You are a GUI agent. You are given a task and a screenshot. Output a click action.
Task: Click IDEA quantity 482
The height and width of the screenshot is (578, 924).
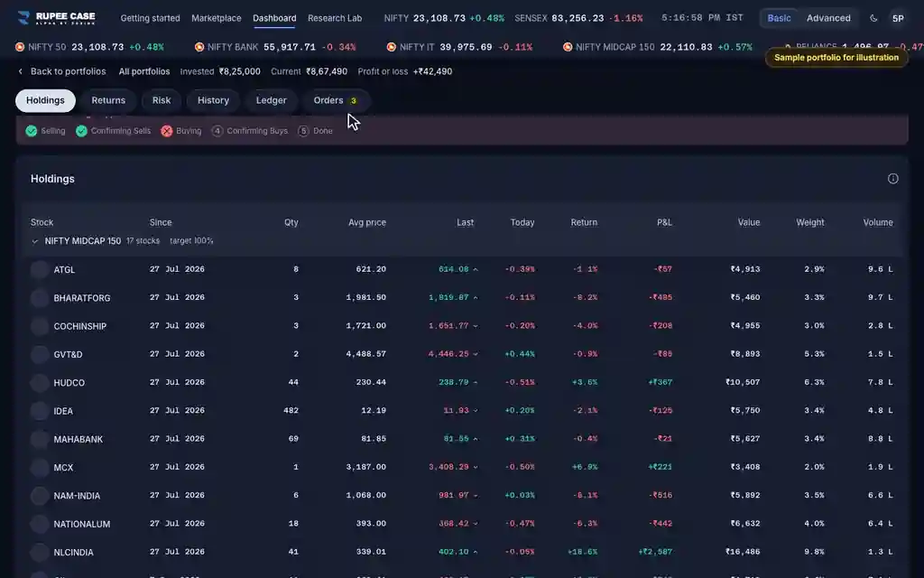(291, 411)
